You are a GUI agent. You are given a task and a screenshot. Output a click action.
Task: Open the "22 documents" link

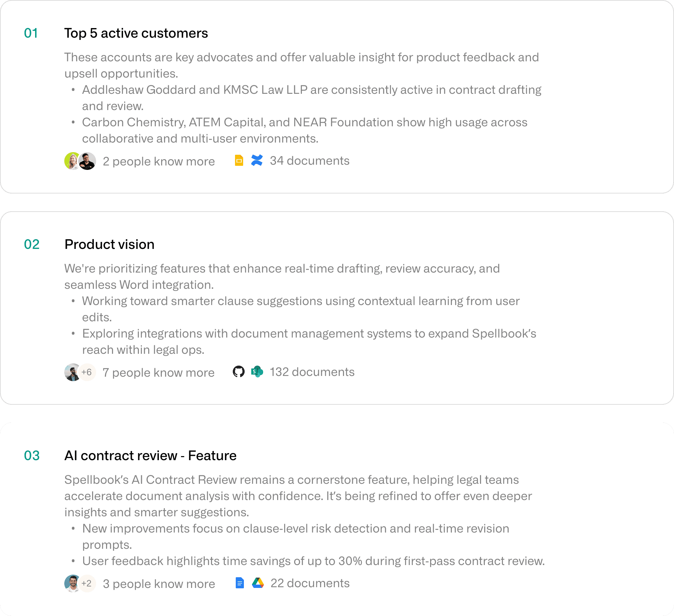click(310, 583)
